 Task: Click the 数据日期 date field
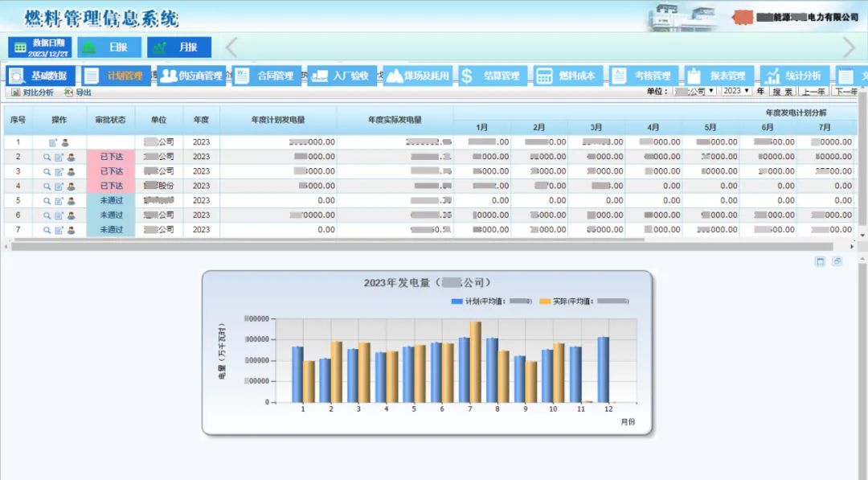point(43,47)
